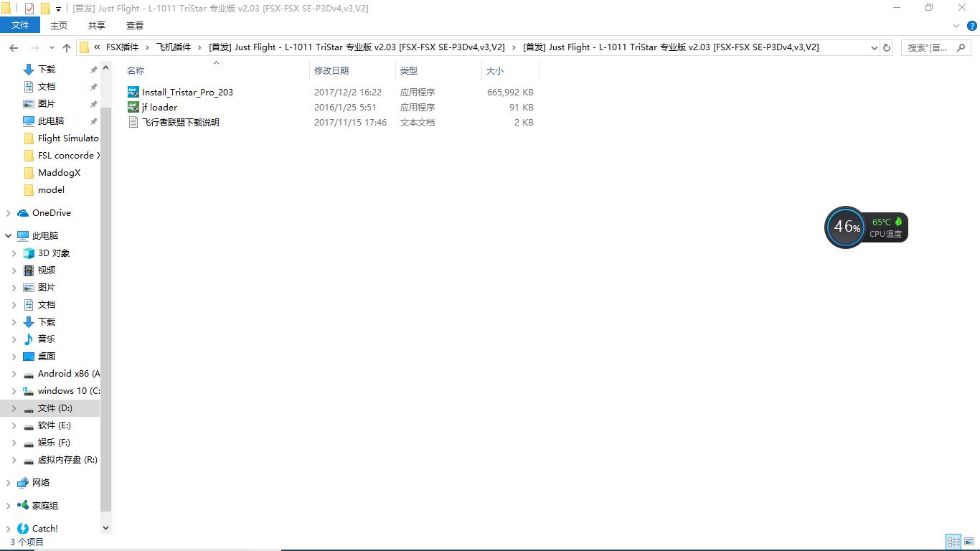Click FSX插件 in the address breadcrumb

tap(122, 47)
